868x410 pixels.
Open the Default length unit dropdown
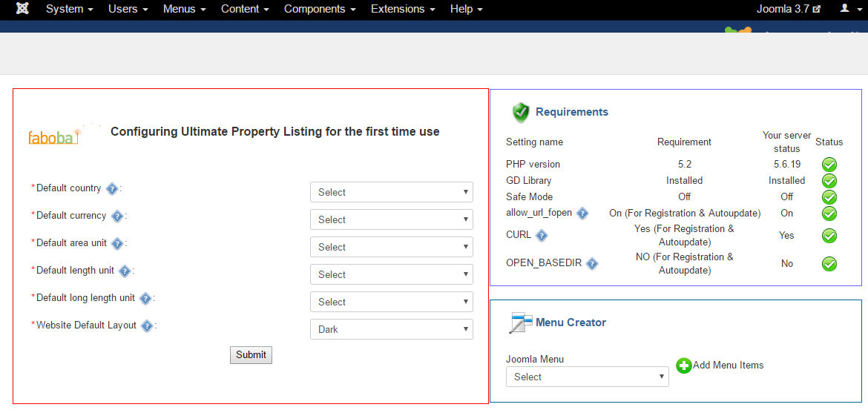point(392,274)
